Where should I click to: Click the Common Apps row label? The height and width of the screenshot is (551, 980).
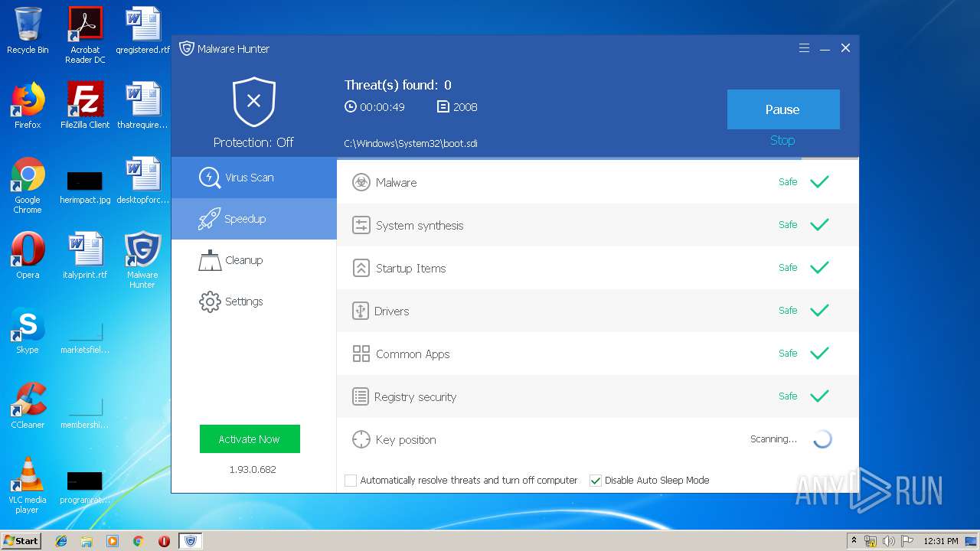click(x=413, y=354)
